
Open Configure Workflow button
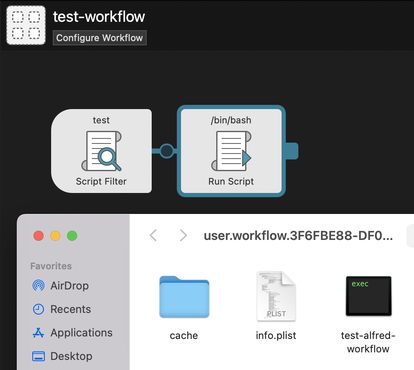[99, 38]
